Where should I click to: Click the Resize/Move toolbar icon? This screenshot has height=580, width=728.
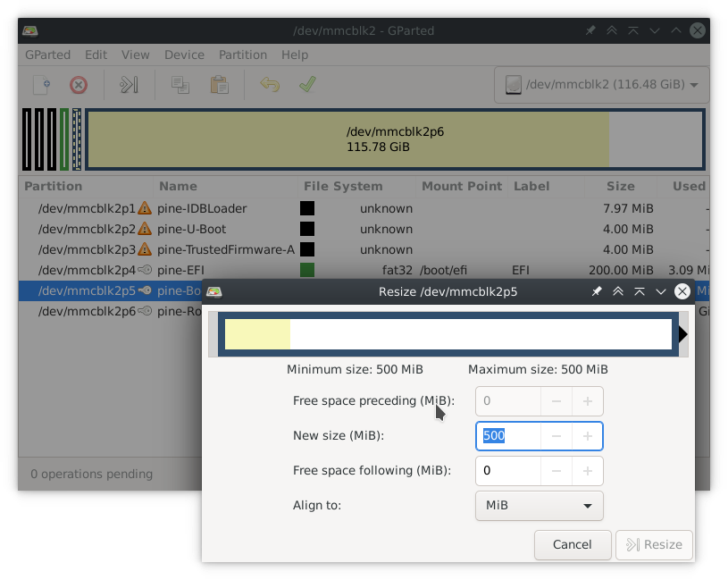click(x=130, y=85)
